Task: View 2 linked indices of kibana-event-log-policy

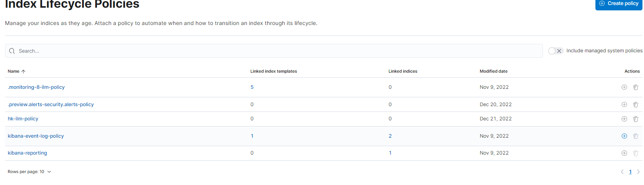Action: click(x=390, y=136)
